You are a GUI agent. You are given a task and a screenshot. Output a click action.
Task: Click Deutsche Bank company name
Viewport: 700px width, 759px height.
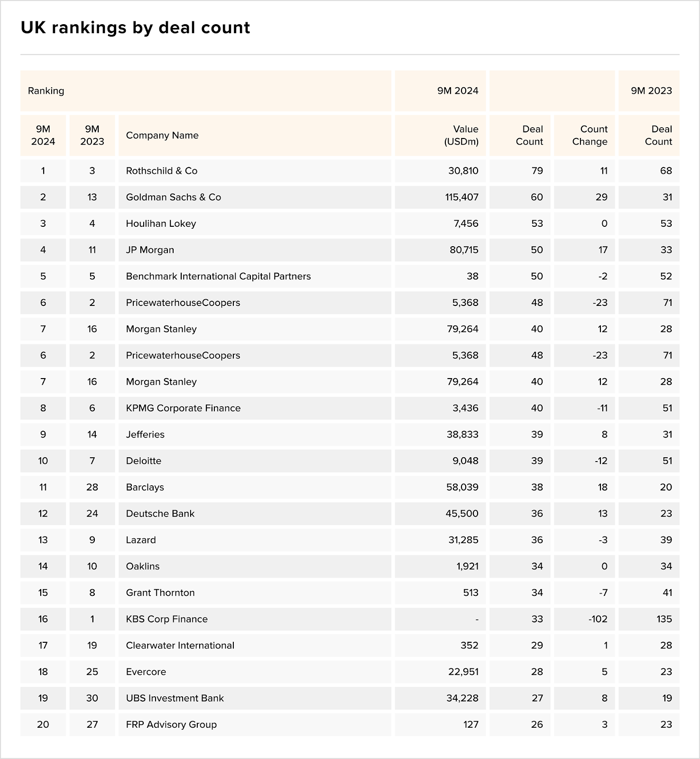160,514
